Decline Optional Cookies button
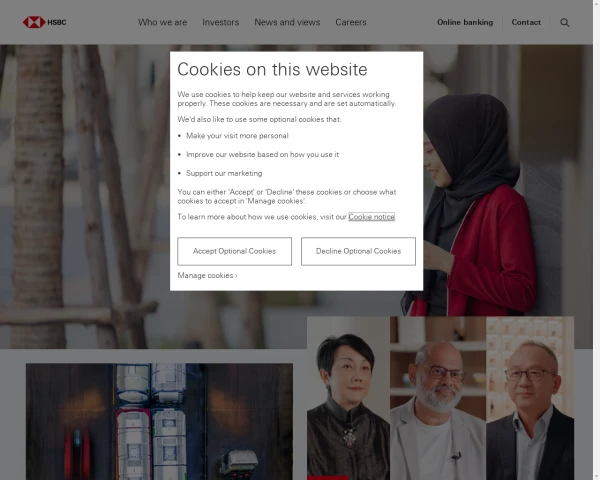Screen dimensions: 600x480 click(358, 251)
